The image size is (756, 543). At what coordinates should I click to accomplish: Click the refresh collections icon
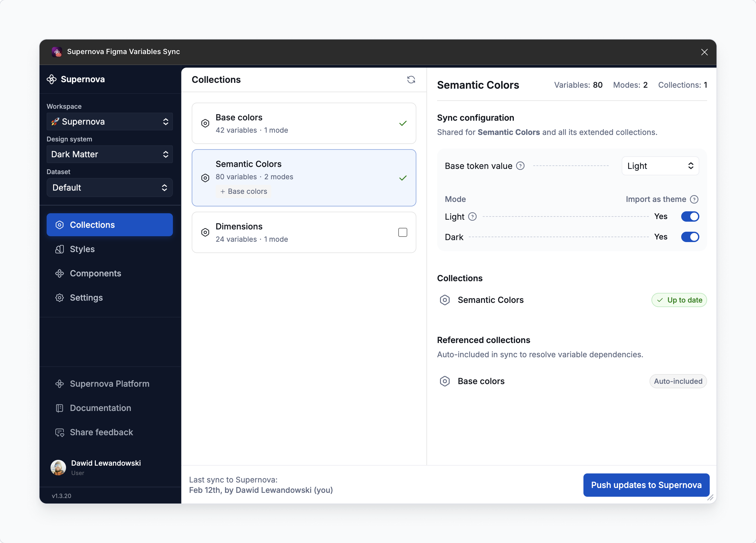[411, 80]
